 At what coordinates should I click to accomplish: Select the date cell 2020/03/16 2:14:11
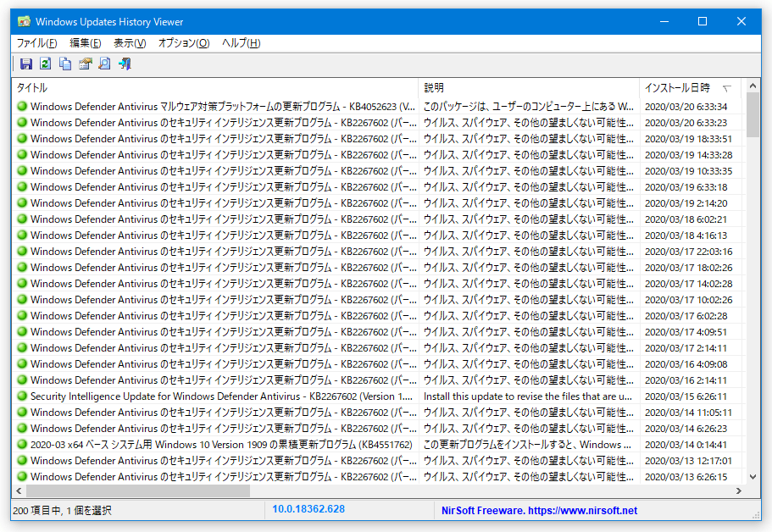coord(686,380)
